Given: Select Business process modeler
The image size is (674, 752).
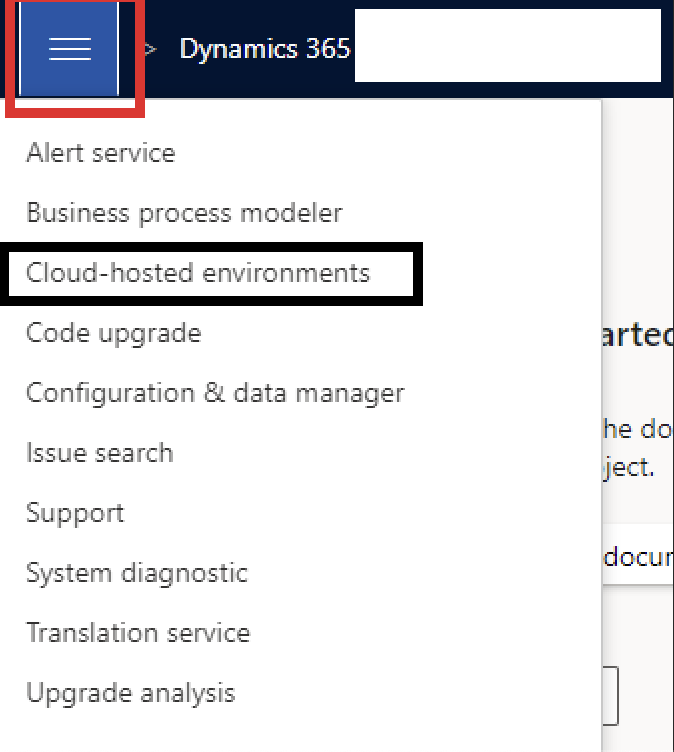Looking at the screenshot, I should point(184,213).
